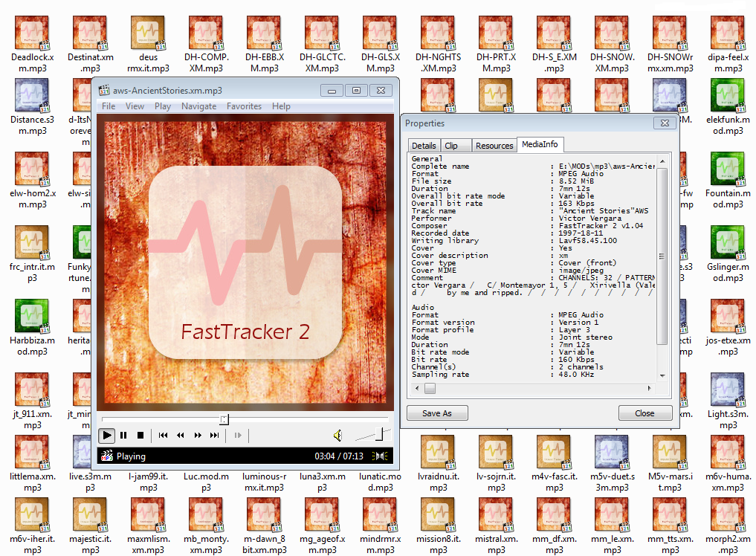Skip to previous track button

click(163, 436)
